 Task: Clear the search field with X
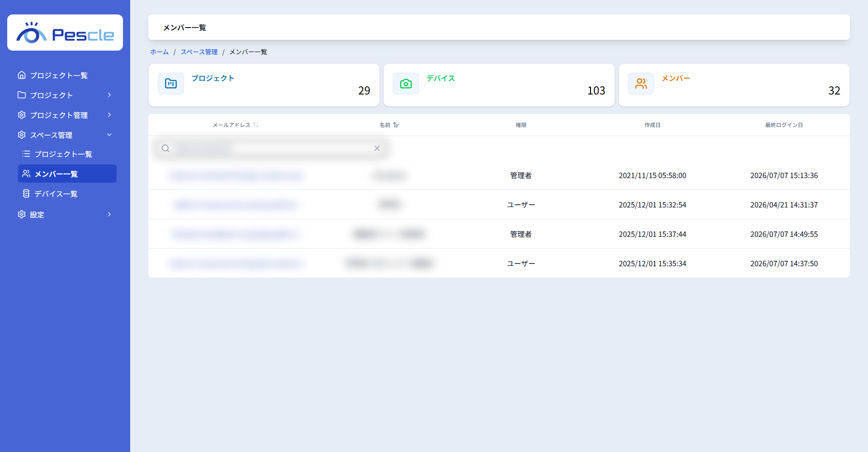pyautogui.click(x=377, y=148)
